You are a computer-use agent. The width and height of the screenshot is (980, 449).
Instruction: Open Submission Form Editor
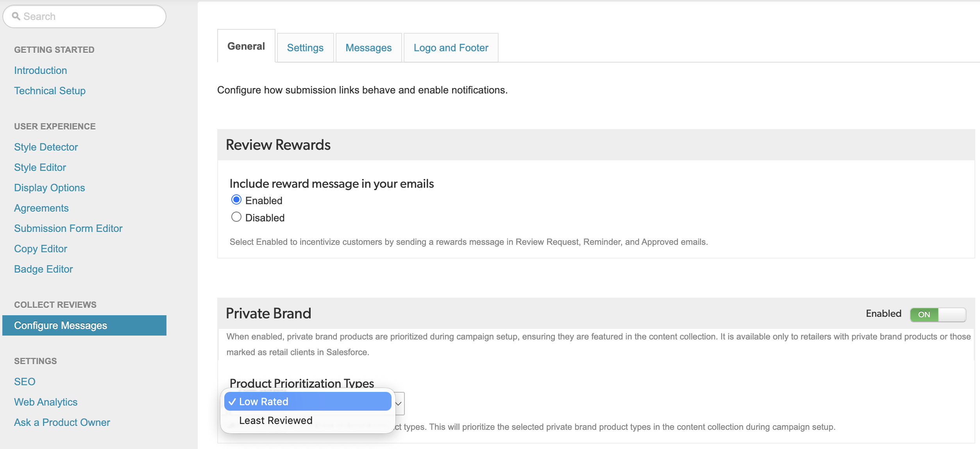[x=68, y=228]
